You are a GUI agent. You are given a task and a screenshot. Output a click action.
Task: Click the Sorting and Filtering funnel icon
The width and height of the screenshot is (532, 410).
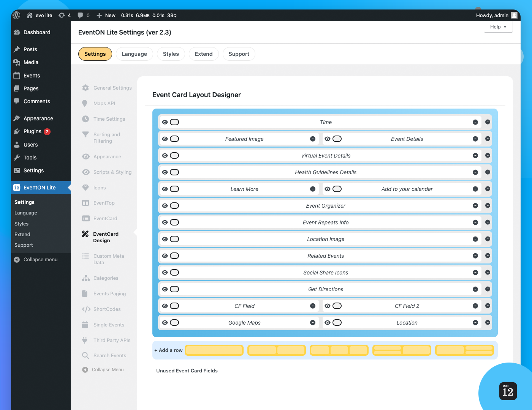pos(85,134)
